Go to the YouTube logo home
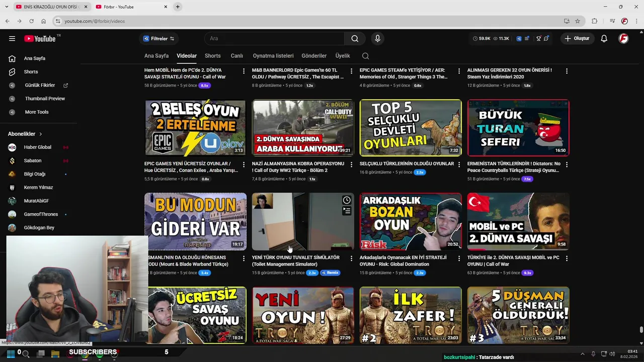This screenshot has width=644, height=362. pyautogui.click(x=40, y=39)
